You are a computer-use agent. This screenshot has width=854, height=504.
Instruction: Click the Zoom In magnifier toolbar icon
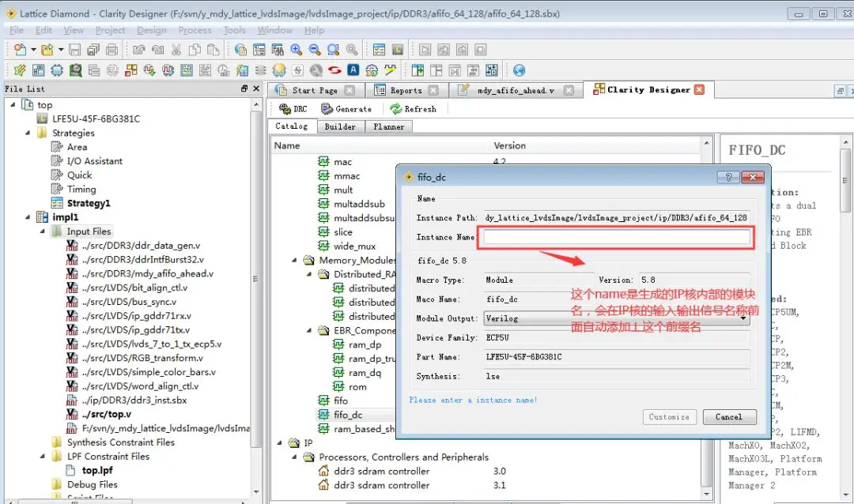pyautogui.click(x=297, y=50)
